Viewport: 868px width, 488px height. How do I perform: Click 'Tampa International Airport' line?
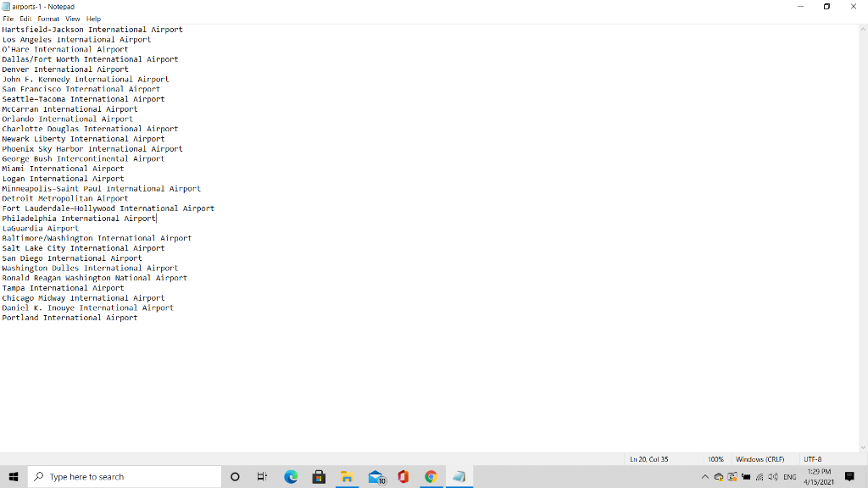(63, 289)
